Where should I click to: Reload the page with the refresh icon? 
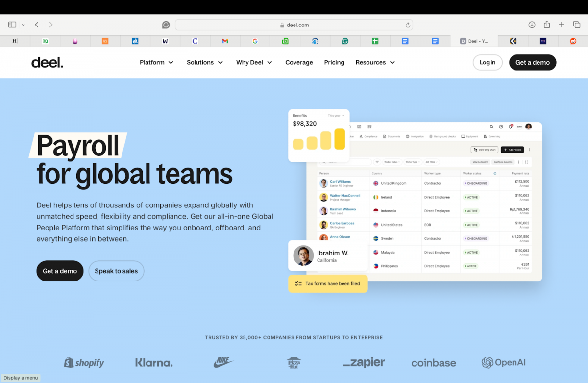point(408,25)
